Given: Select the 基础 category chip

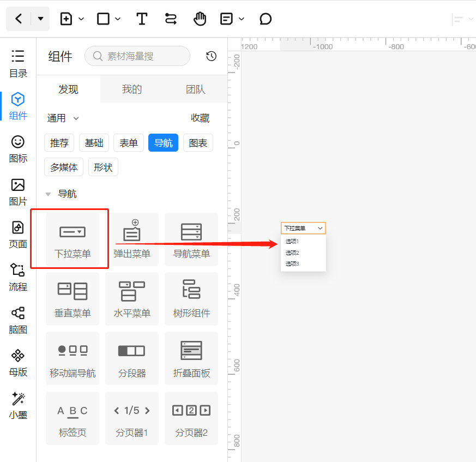Looking at the screenshot, I should pos(94,143).
